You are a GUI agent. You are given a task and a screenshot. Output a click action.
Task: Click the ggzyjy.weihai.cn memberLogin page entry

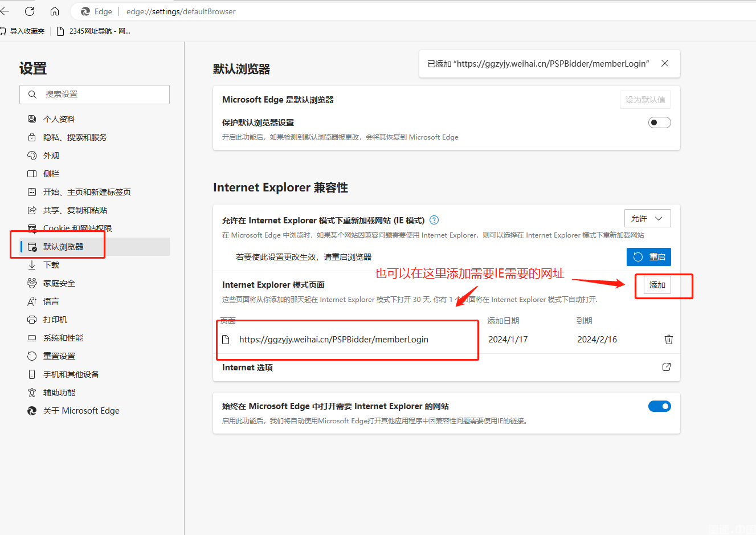[334, 340]
